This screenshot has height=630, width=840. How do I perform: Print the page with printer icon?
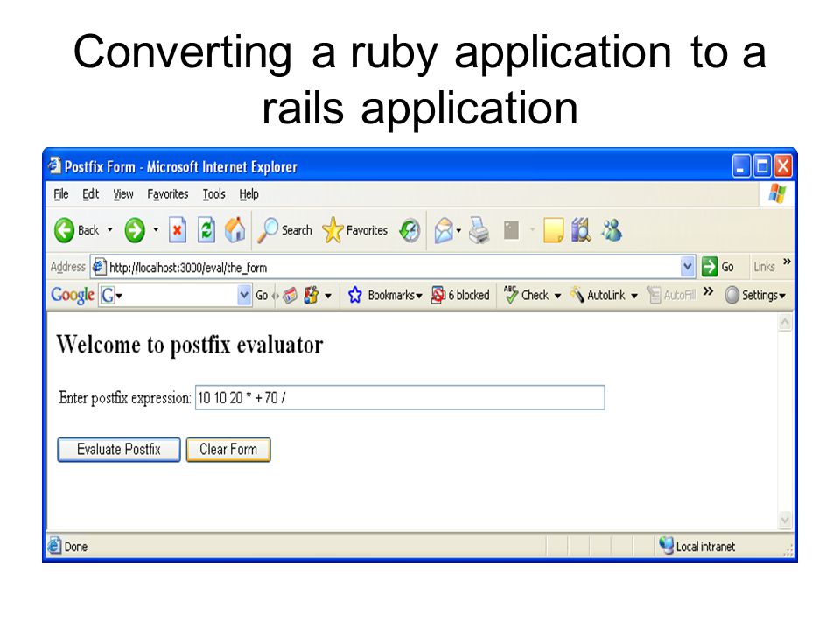pos(479,230)
